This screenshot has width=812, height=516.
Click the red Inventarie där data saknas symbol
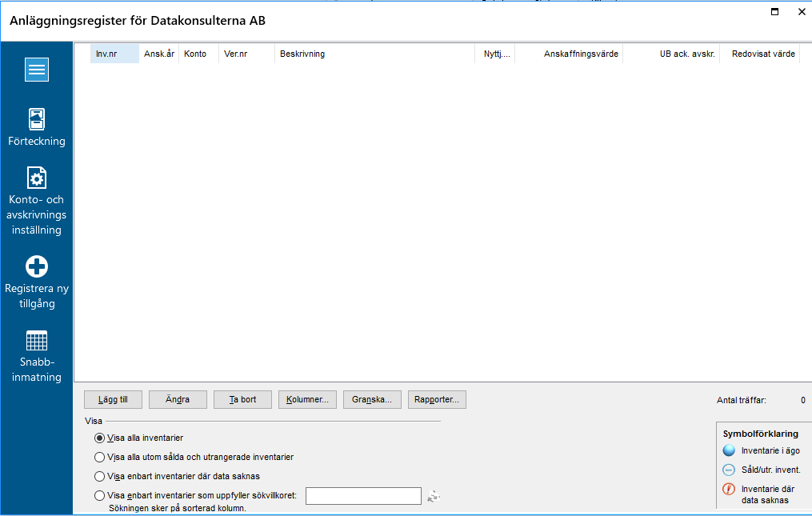[x=729, y=489]
